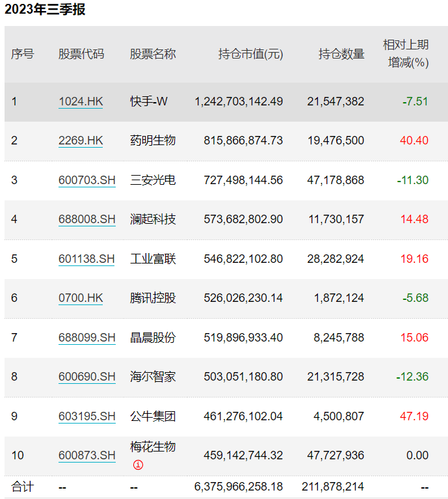
Task: Click the 持仓市值(元) column header
Action: tap(250, 54)
